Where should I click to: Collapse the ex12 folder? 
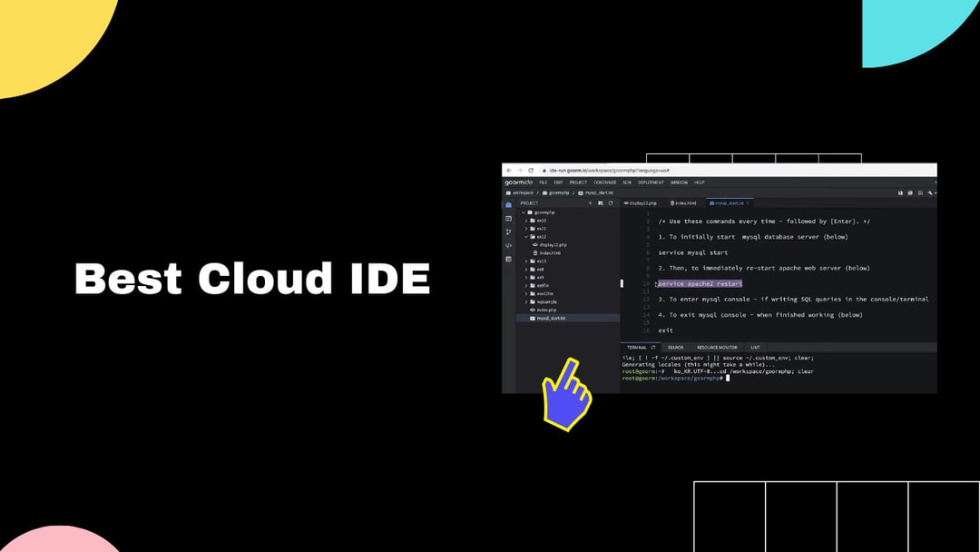[x=525, y=236]
